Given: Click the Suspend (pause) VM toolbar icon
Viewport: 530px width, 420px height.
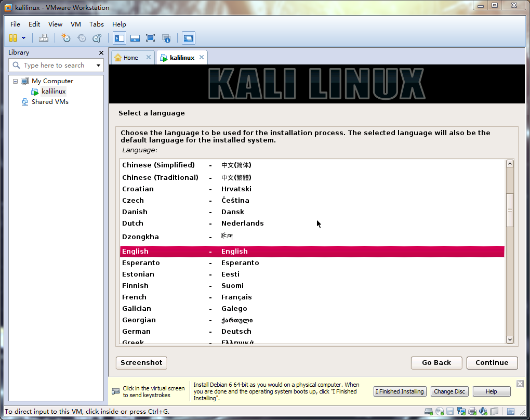Looking at the screenshot, I should tap(13, 38).
